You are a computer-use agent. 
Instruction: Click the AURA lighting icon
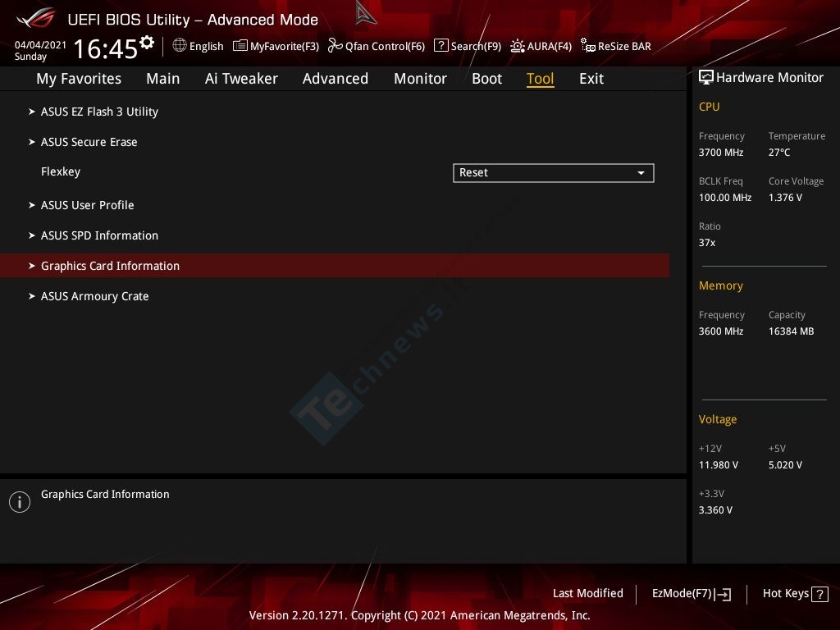[x=518, y=46]
